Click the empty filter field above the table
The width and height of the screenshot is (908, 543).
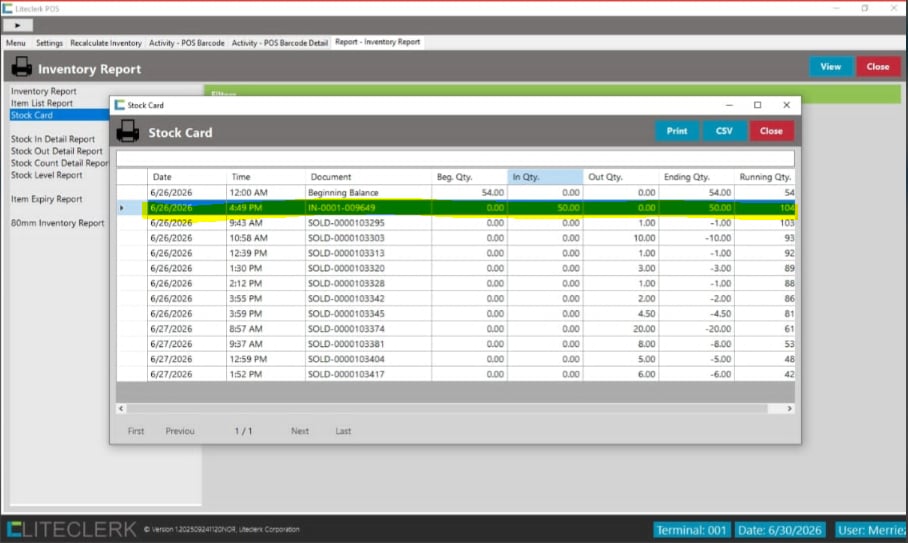coord(455,158)
